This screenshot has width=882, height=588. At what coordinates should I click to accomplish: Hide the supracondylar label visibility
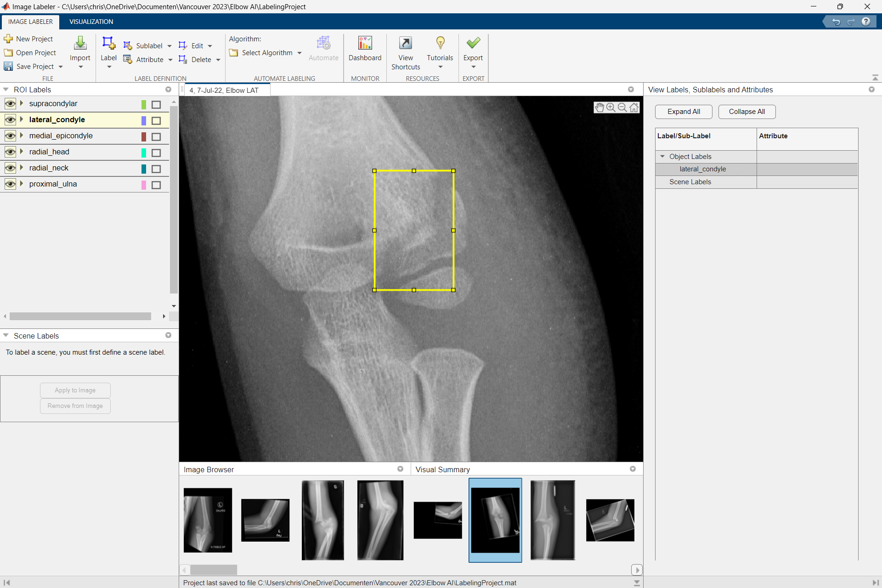point(10,104)
